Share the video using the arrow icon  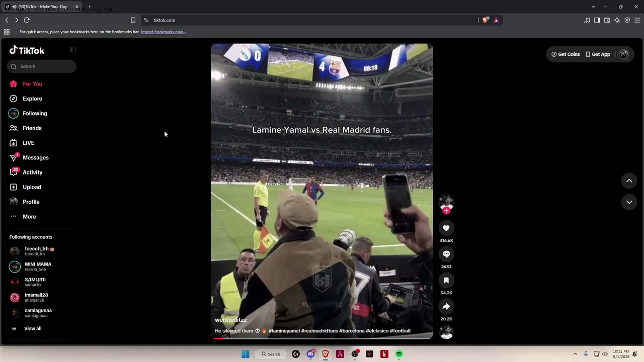[446, 307]
